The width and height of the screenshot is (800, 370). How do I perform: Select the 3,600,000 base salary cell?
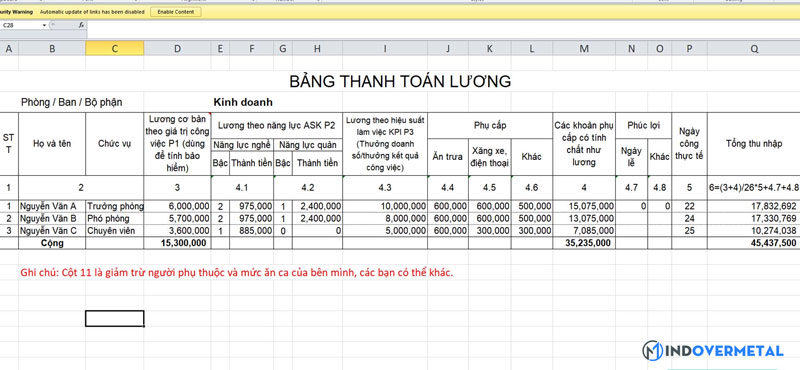point(177,231)
